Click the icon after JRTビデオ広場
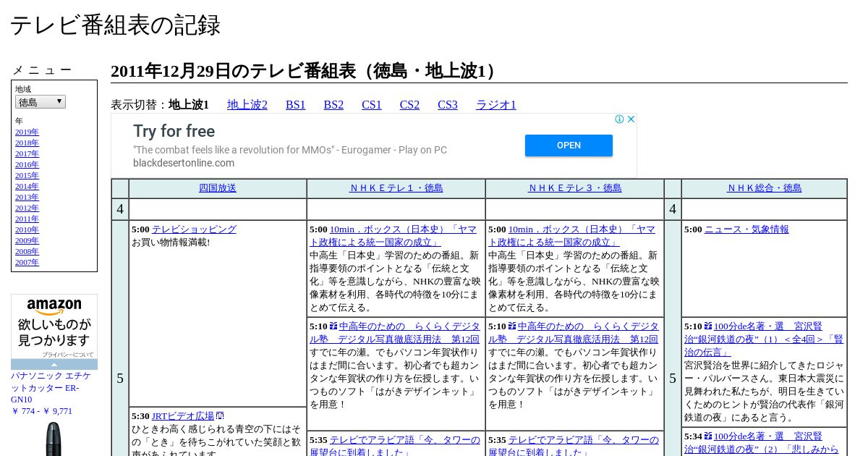Screen dimensions: 868x456 pyautogui.click(x=220, y=416)
